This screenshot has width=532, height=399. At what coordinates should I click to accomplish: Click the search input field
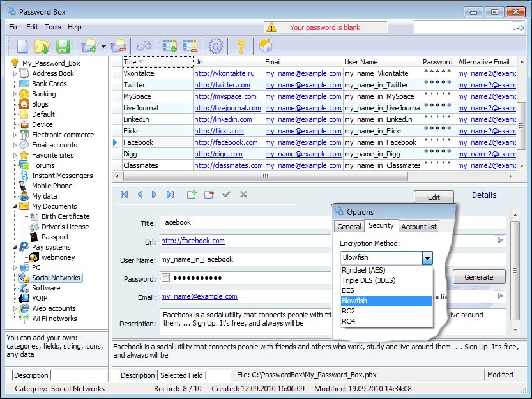click(464, 28)
